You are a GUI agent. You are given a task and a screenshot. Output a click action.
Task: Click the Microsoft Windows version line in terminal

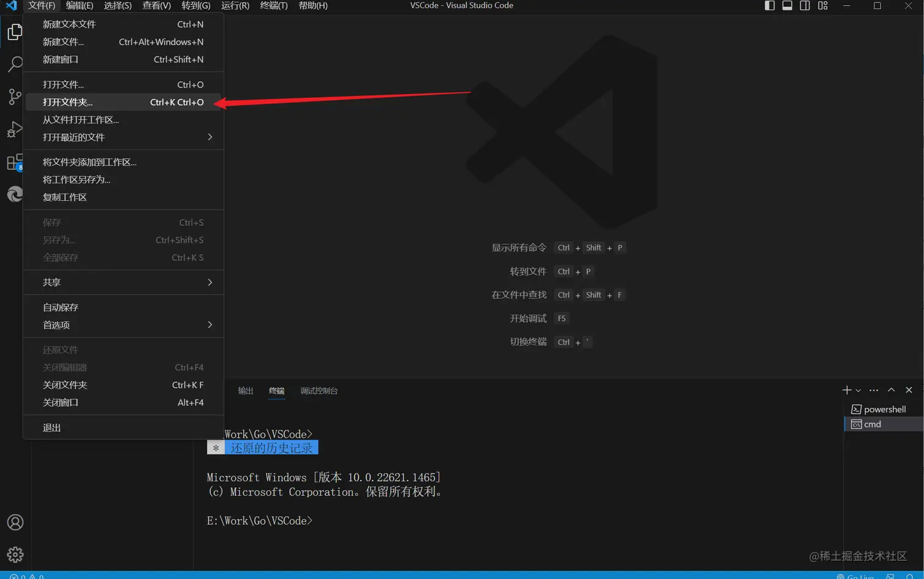coord(324,478)
